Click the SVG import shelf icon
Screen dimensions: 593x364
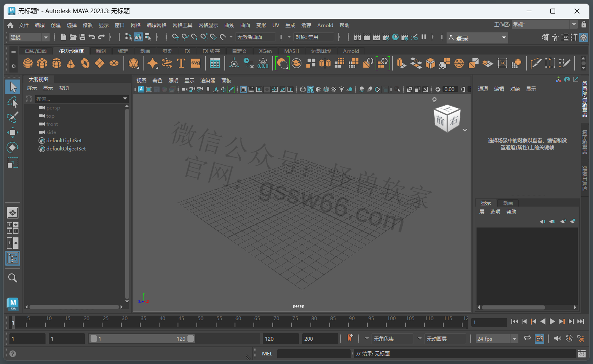(196, 63)
